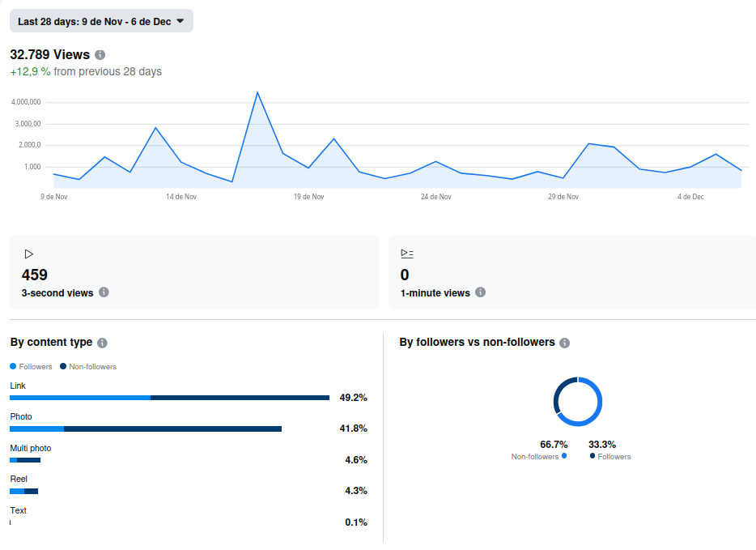Click the play icon above 459
The width and height of the screenshot is (756, 550).
(x=29, y=254)
